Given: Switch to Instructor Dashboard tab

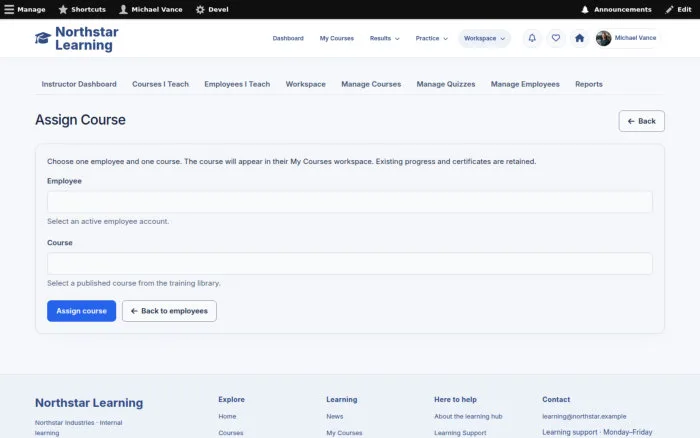Looking at the screenshot, I should point(79,84).
